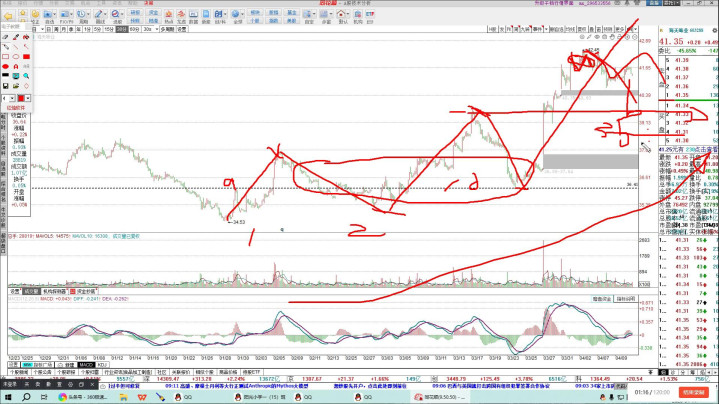Open the red 决策 menu in menu bar
Screen dimensions: 719x404
point(149,3)
